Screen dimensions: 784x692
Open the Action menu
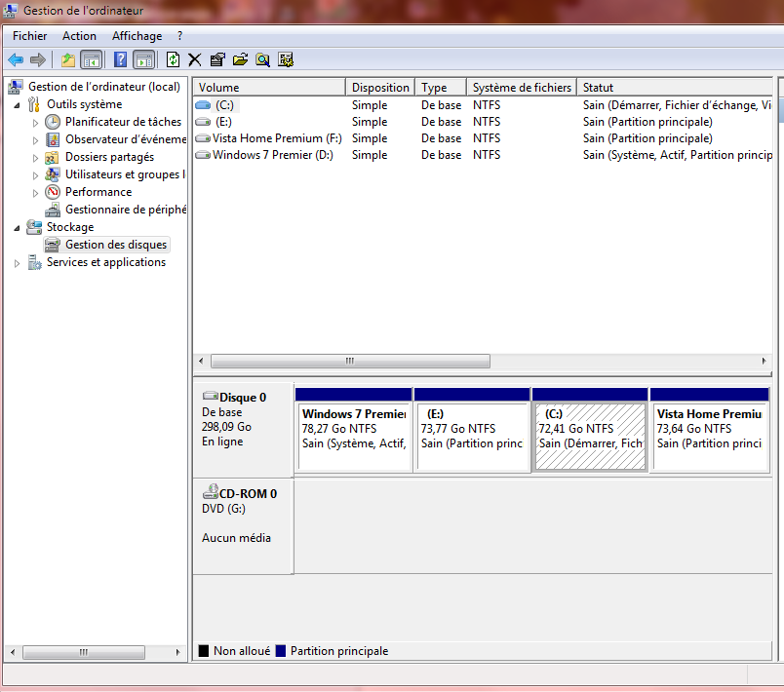coord(79,36)
